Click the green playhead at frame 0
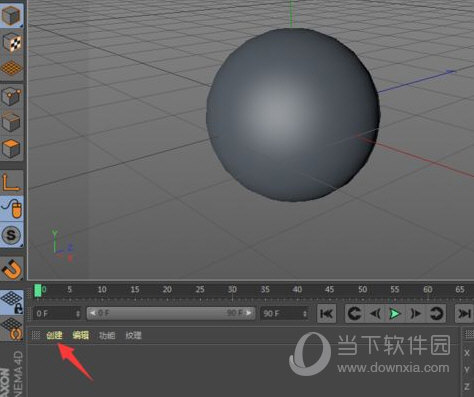474x397 pixels. tap(38, 290)
